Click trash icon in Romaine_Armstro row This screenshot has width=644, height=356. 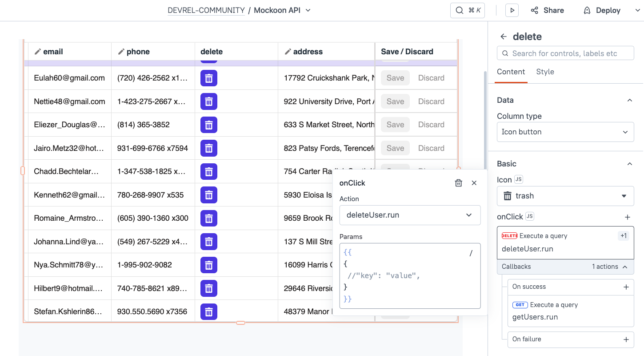[209, 218]
